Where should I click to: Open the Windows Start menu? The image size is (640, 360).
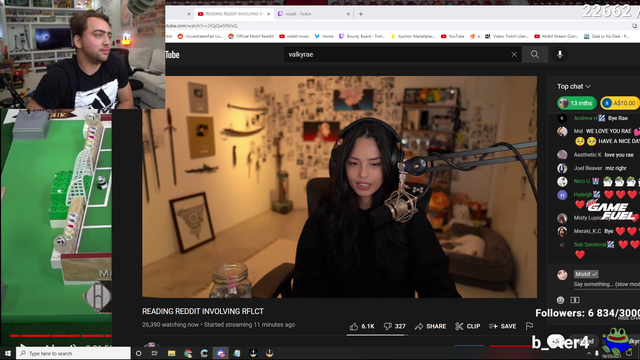tap(8, 353)
